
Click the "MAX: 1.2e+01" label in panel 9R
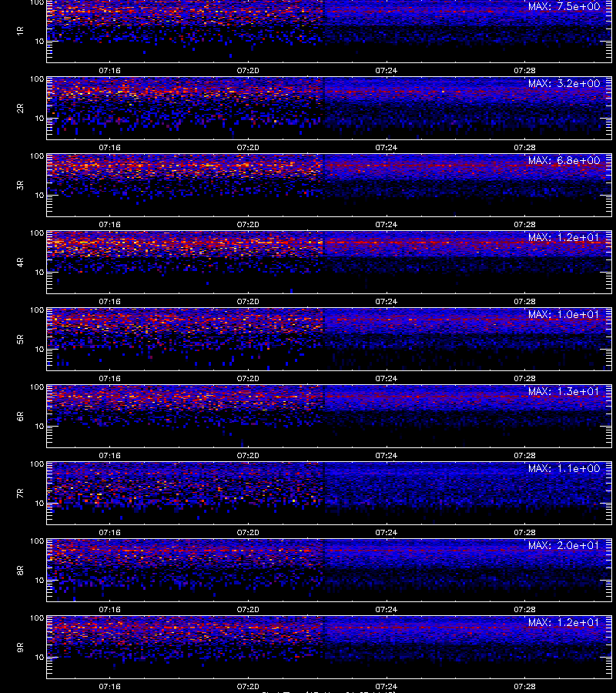pyautogui.click(x=564, y=622)
